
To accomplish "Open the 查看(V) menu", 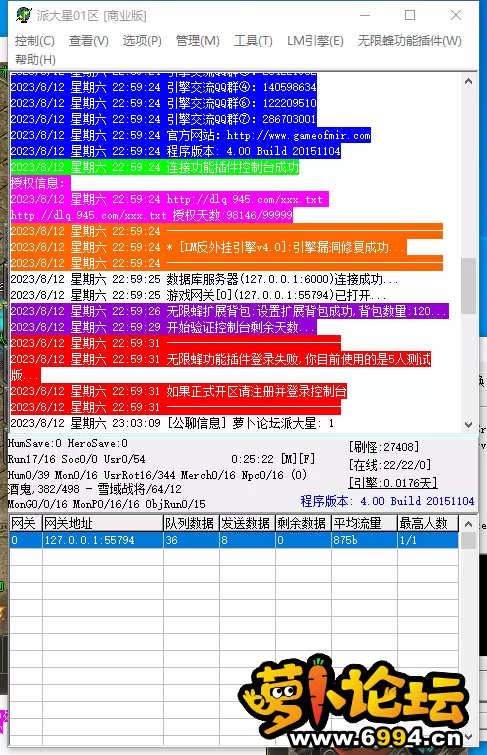I will (89, 40).
